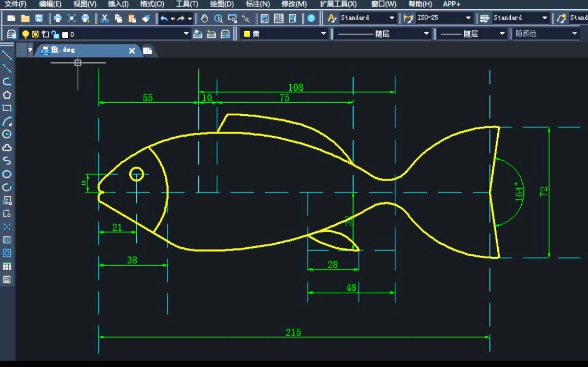Open the 格式(O) menu
Screen dimensions: 588x367
click(152, 4)
